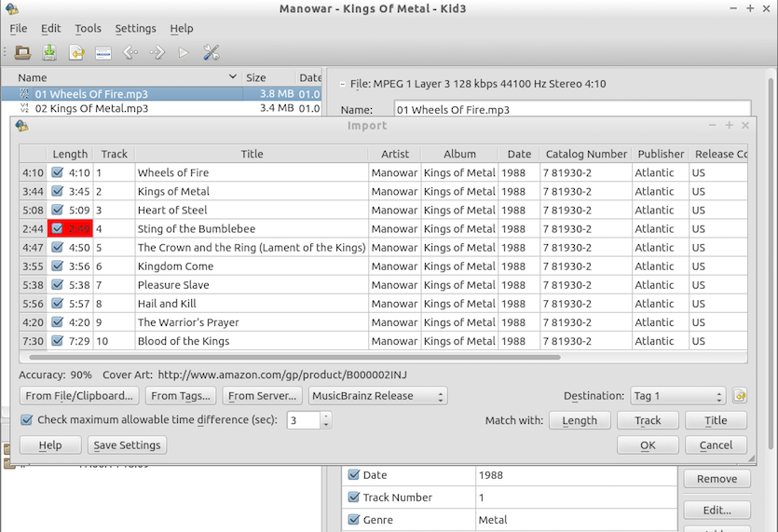Uncheck the Date tag field checkbox

[x=353, y=475]
